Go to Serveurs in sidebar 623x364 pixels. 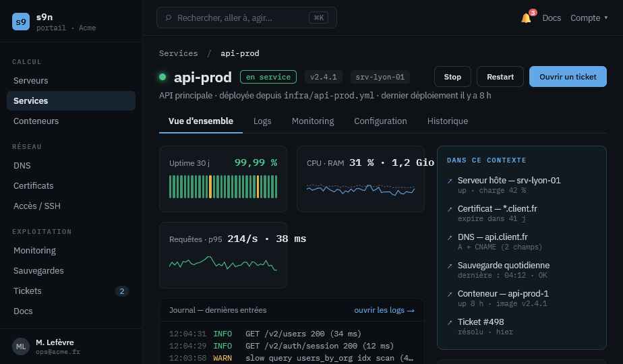[x=71, y=81]
